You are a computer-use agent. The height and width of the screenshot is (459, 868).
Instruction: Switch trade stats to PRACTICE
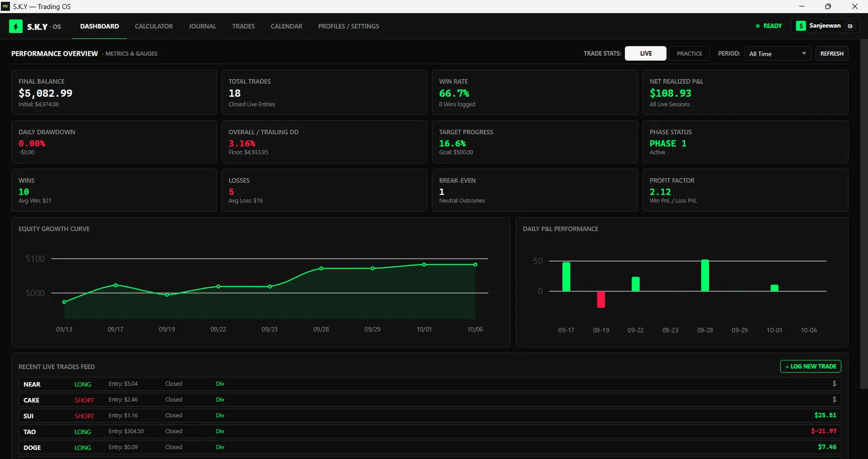[x=690, y=54]
